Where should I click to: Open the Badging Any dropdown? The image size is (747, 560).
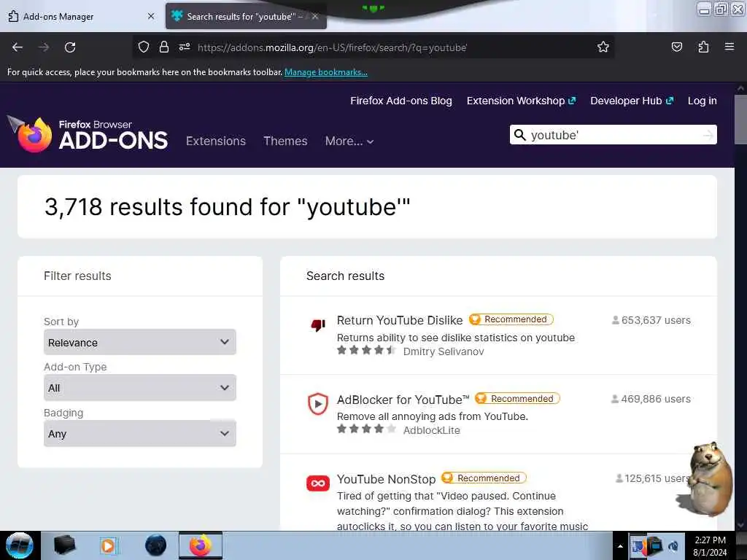click(139, 433)
